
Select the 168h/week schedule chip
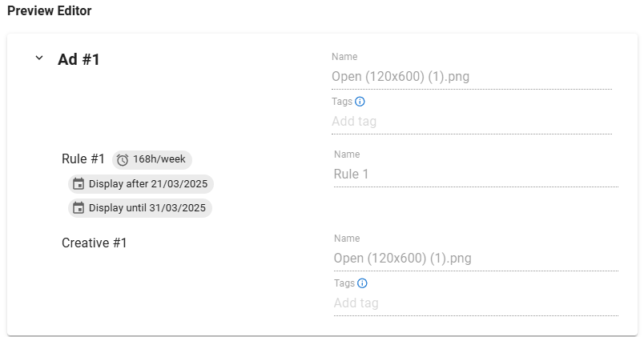(152, 159)
